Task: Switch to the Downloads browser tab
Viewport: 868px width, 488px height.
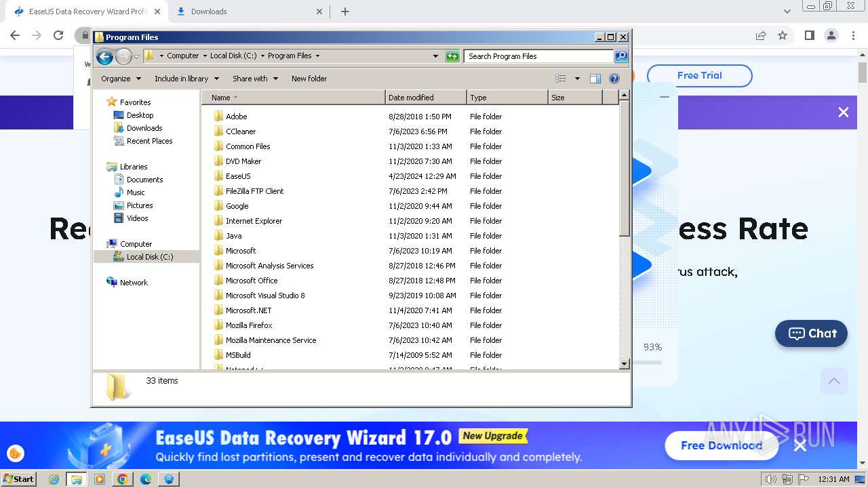Action: (250, 12)
